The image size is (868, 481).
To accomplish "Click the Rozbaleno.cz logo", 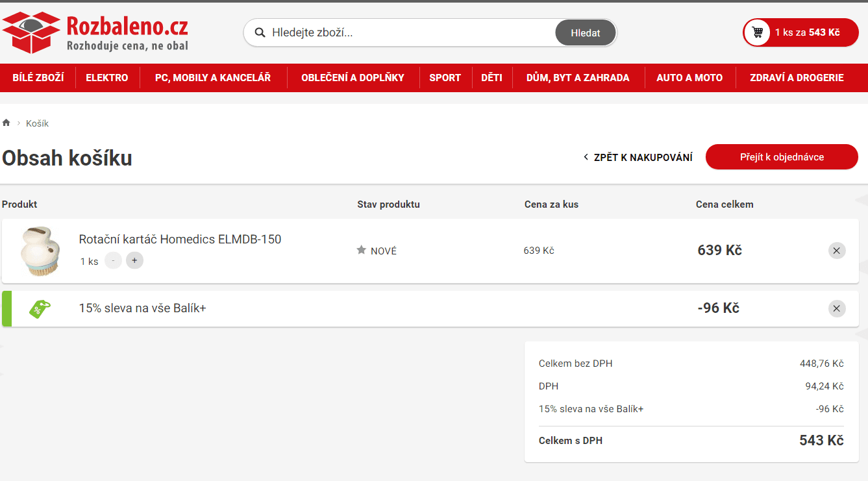I will pyautogui.click(x=95, y=32).
